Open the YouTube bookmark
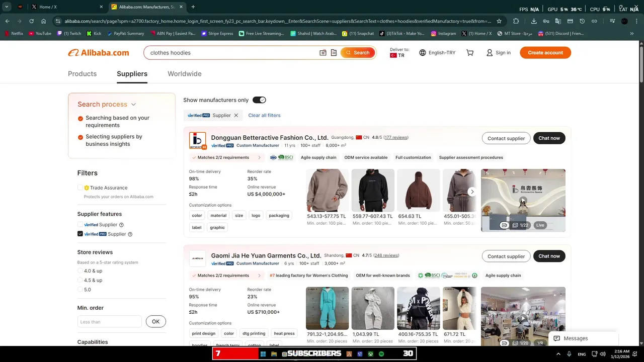The image size is (644, 362). pos(40,34)
